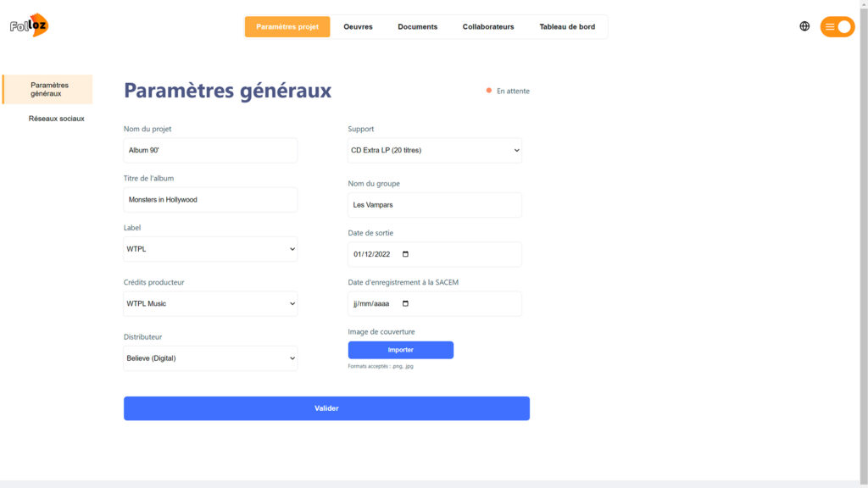This screenshot has width=868, height=488.
Task: Open the Documents tab
Action: click(x=417, y=26)
